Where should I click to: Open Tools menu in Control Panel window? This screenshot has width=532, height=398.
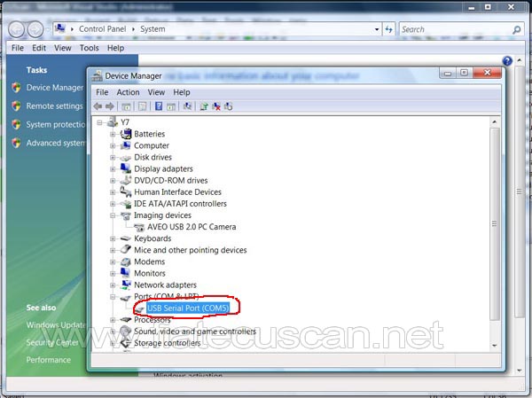[x=89, y=48]
